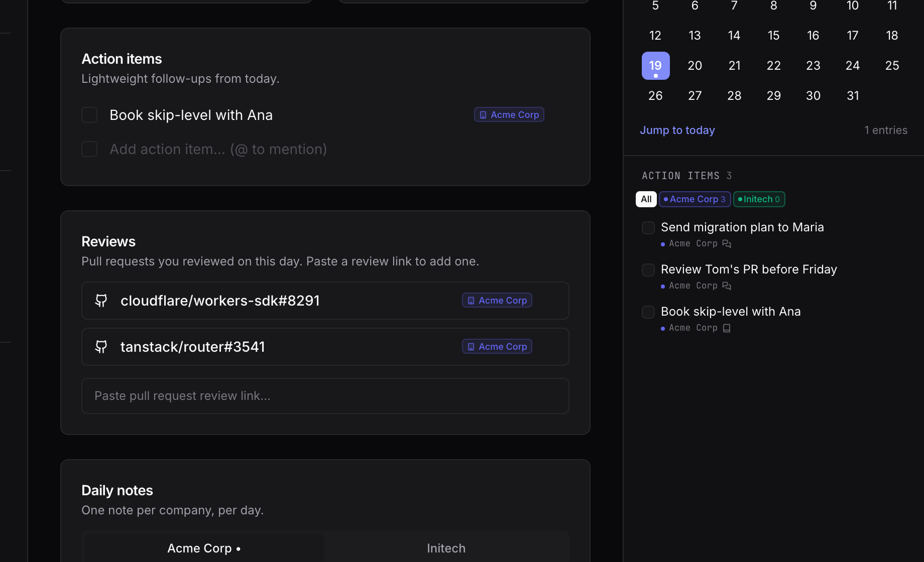Image resolution: width=924 pixels, height=562 pixels.
Task: Click 'ACTION ITEMS 3' sidebar heading
Action: tap(687, 176)
